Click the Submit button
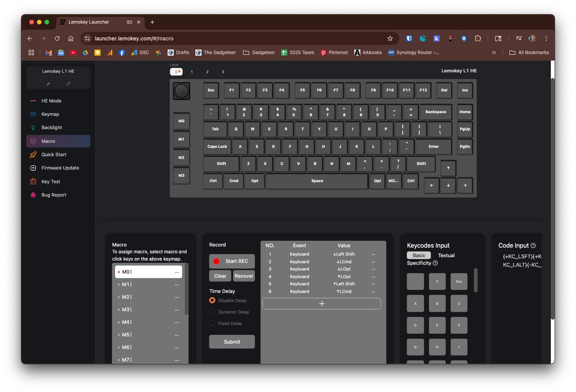Image resolution: width=576 pixels, height=392 pixels. 232,342
